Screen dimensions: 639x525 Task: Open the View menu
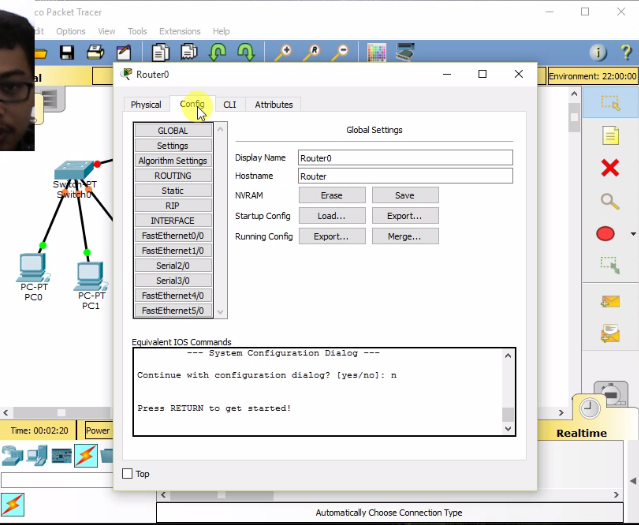click(x=106, y=31)
